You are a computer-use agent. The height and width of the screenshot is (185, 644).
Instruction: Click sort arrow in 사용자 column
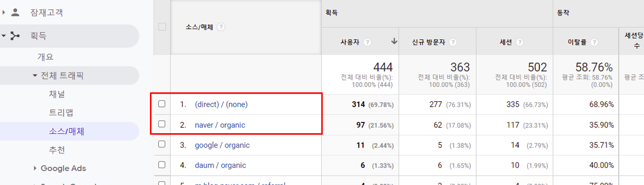(x=394, y=41)
